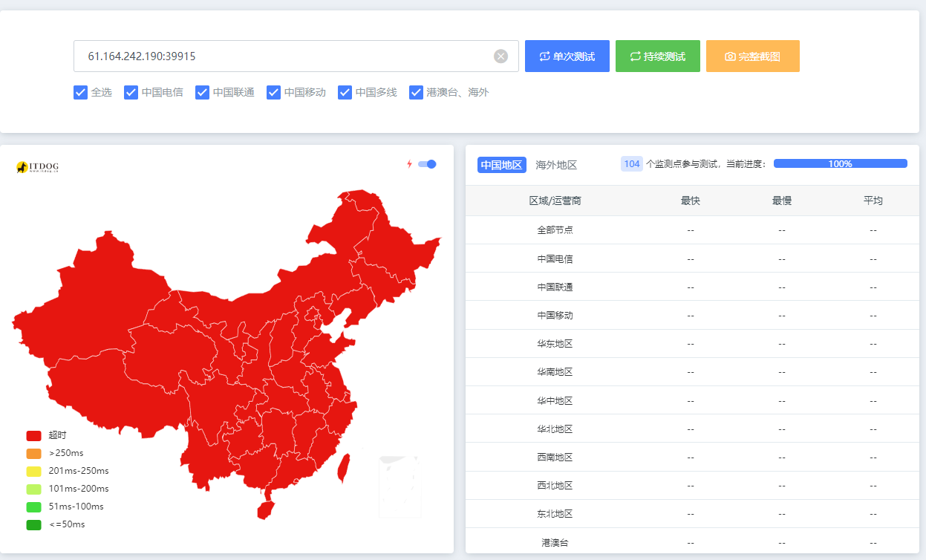Select the 东北地区 row
Screen dimensions: 926x560
tap(692, 514)
